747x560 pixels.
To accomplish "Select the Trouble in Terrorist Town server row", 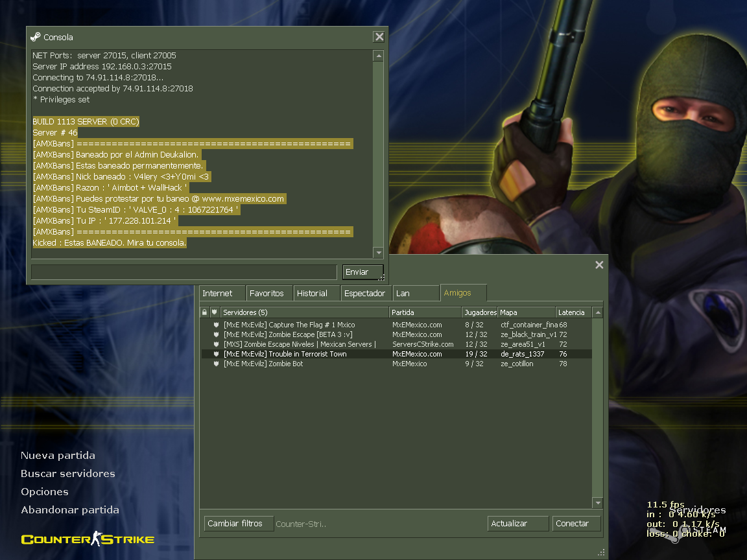I will [396, 354].
